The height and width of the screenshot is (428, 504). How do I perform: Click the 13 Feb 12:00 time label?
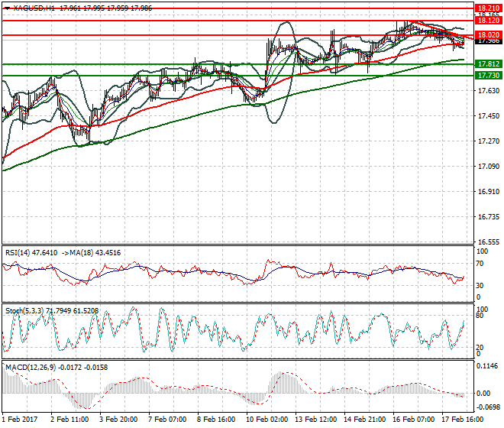pos(316,420)
